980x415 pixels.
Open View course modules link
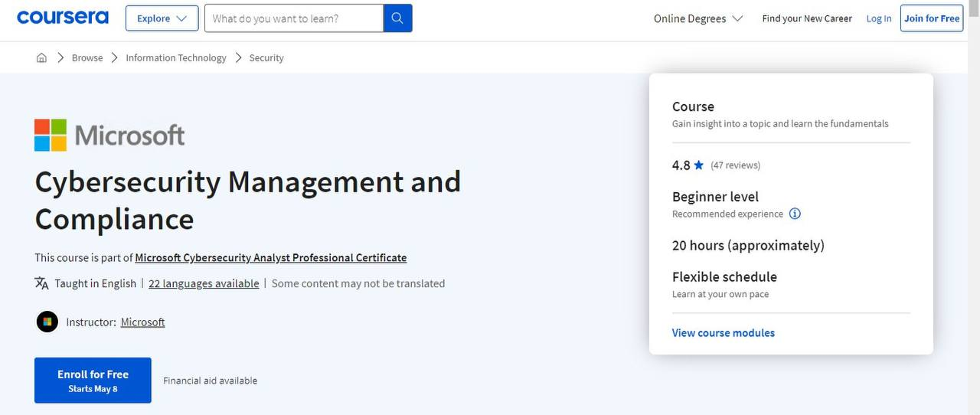coord(724,333)
